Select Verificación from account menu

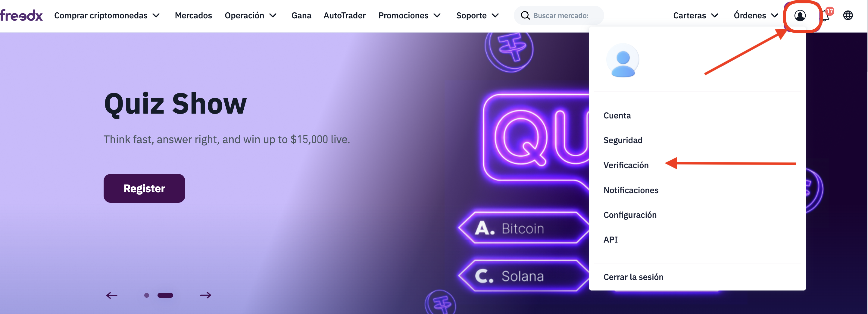coord(626,165)
